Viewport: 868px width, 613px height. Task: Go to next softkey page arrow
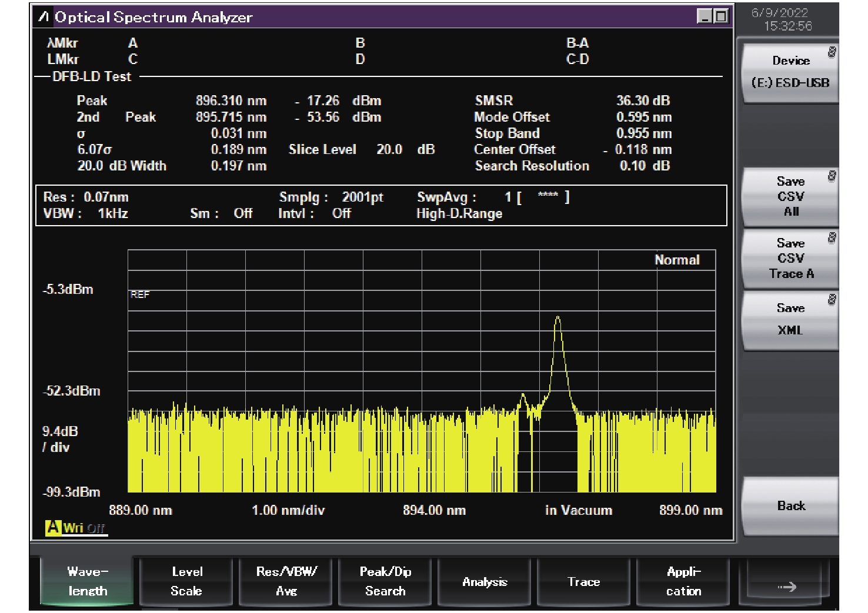coord(787,586)
